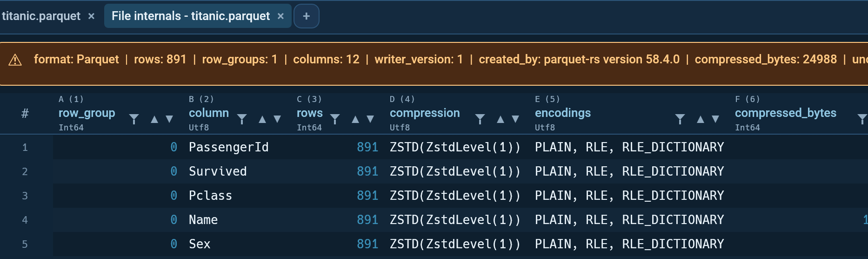Click the rows column header
The height and width of the screenshot is (259, 868).
[x=310, y=113]
